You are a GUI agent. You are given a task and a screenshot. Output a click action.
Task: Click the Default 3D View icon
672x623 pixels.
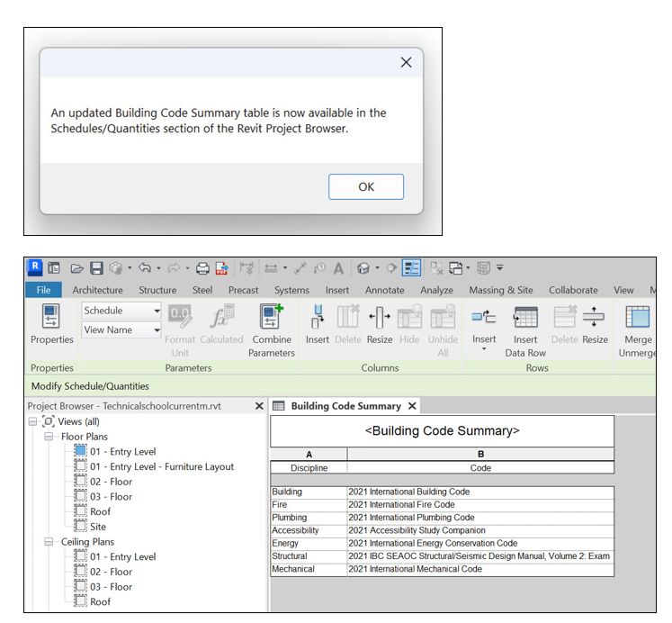click(x=363, y=268)
